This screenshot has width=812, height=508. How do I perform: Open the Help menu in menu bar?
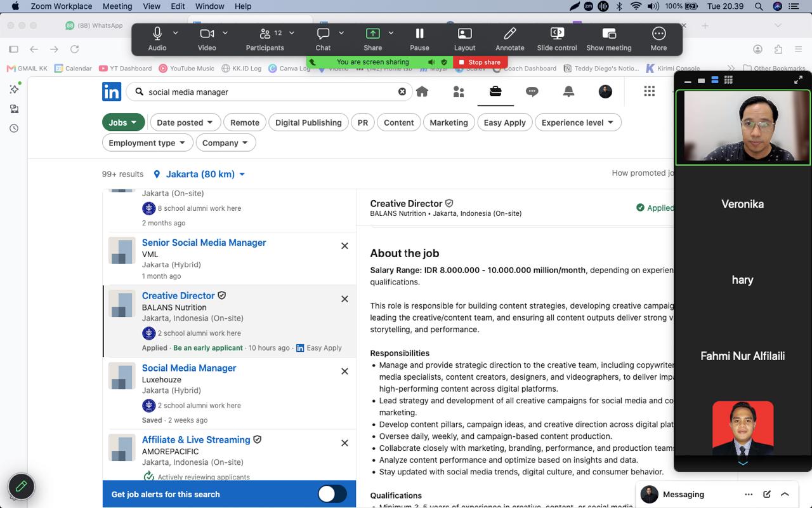coord(243,6)
